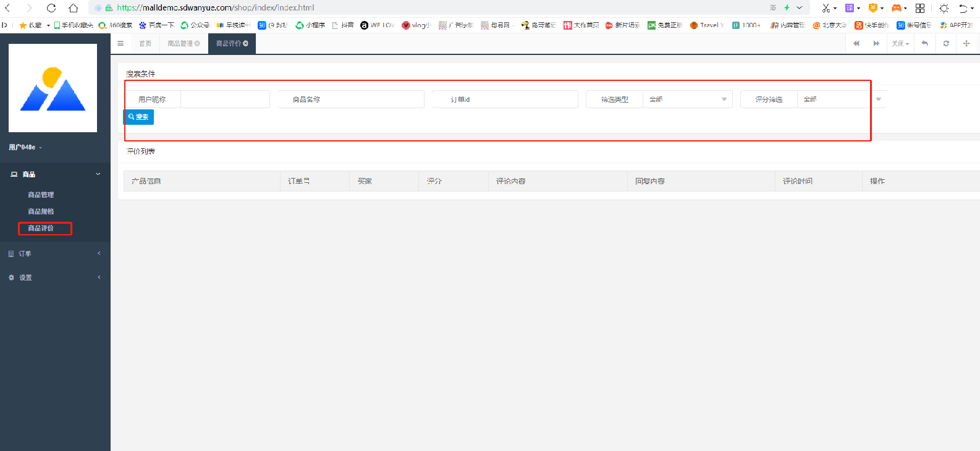Click the scissors screenshot tool icon
Viewport: 980px width, 451px height.
[826, 8]
